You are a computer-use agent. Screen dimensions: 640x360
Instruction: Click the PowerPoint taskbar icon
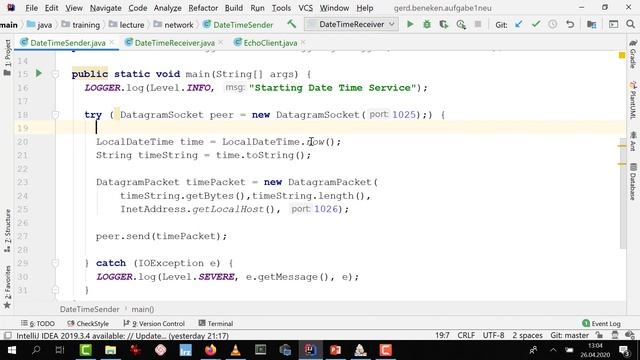[335, 350]
